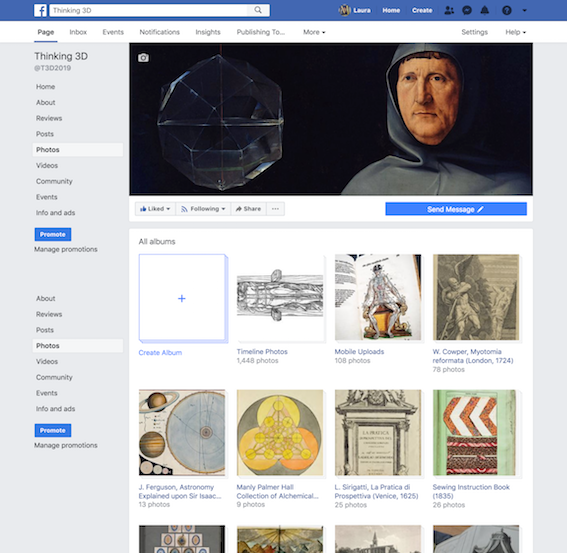The height and width of the screenshot is (553, 567).
Task: Select Home in upper left sidebar
Action: click(x=46, y=87)
